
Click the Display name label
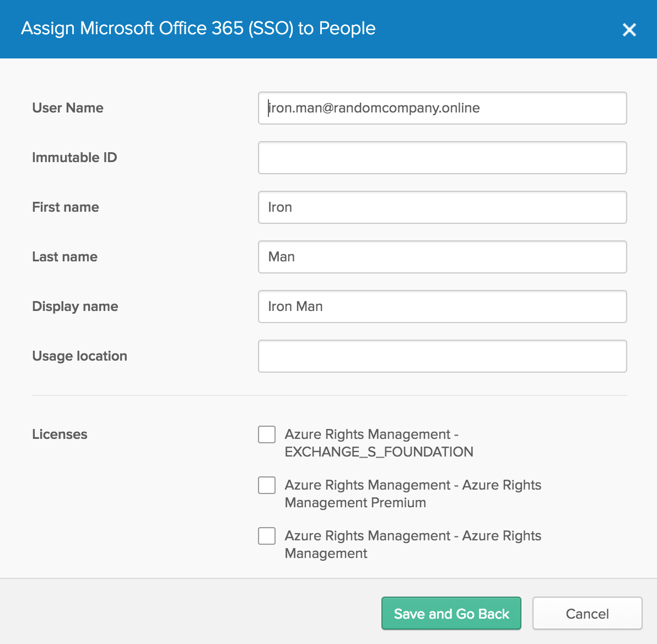click(x=76, y=307)
